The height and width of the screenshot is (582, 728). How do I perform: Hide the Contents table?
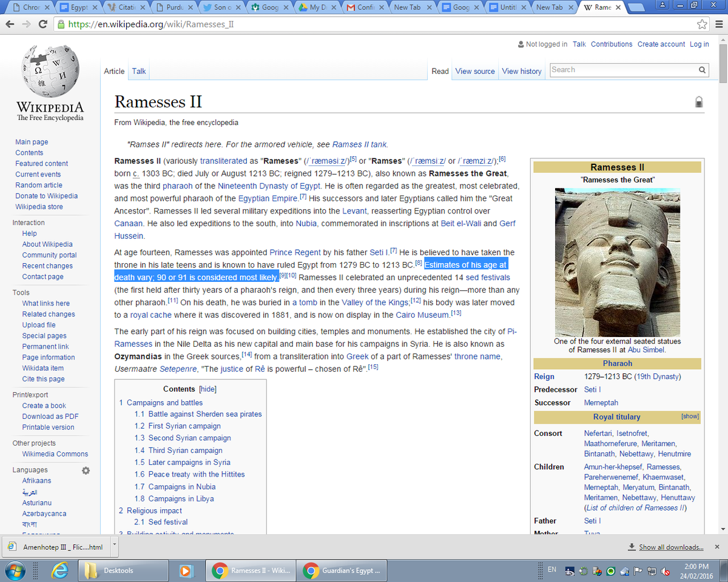click(208, 389)
